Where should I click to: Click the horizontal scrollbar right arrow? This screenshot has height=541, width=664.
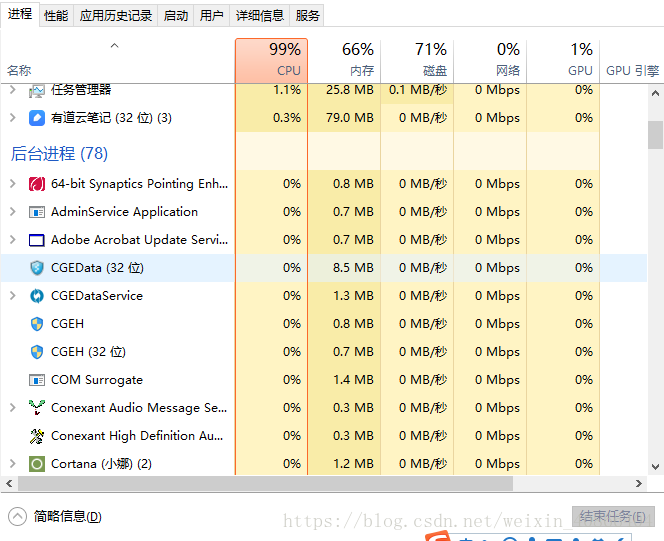[x=639, y=483]
